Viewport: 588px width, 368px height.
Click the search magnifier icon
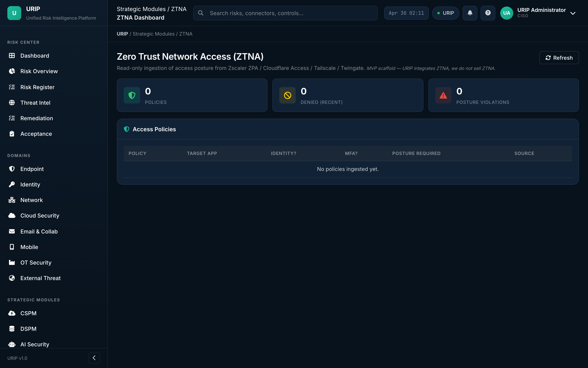[201, 13]
